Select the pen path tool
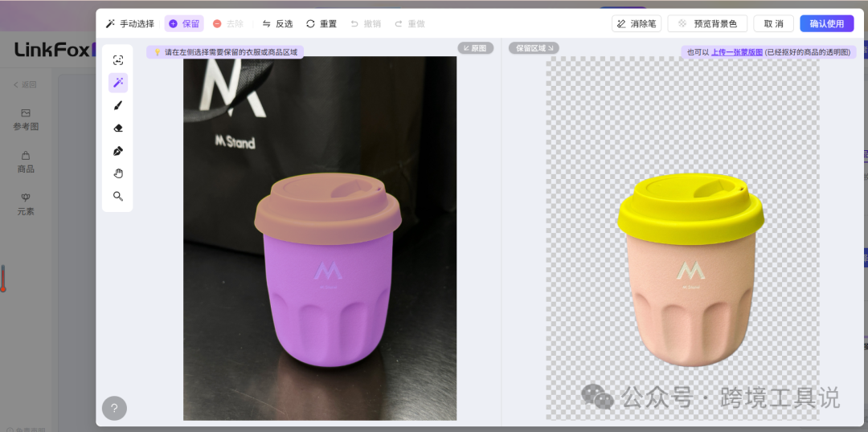 pos(118,151)
